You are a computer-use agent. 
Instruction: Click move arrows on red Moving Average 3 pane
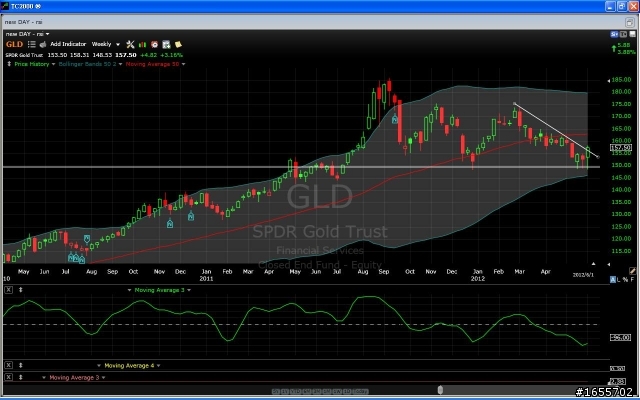[x=20, y=377]
